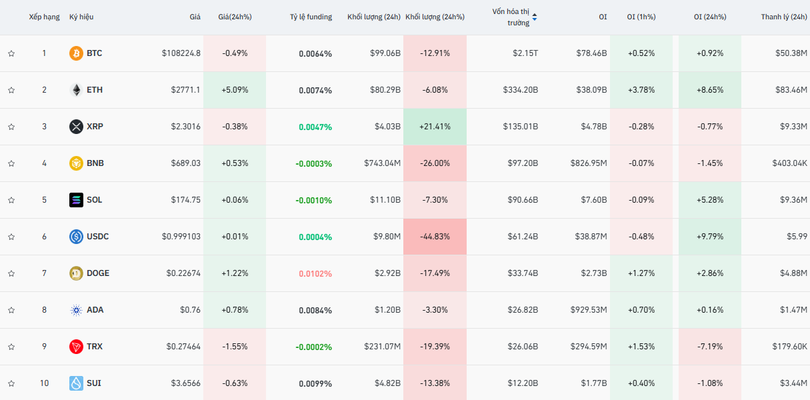Click the USDC coin icon
810x400 pixels.
(x=76, y=237)
